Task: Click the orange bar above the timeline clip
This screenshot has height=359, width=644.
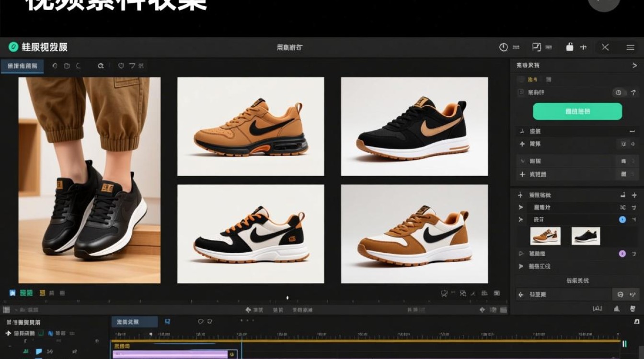Action: 366,341
